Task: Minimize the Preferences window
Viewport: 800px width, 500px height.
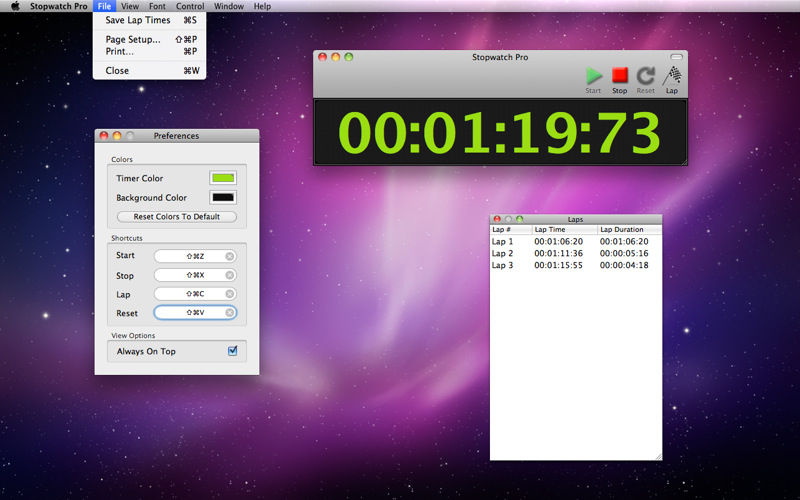Action: [117, 136]
